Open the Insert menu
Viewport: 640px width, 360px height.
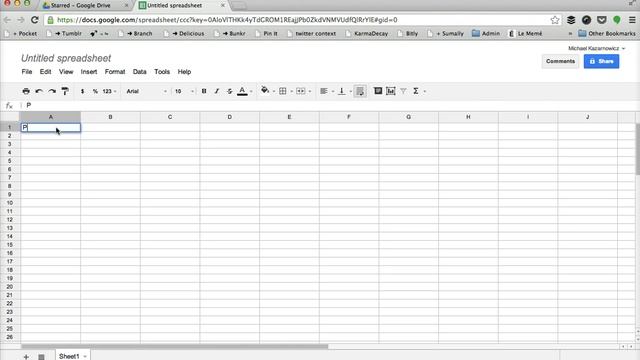click(x=89, y=72)
